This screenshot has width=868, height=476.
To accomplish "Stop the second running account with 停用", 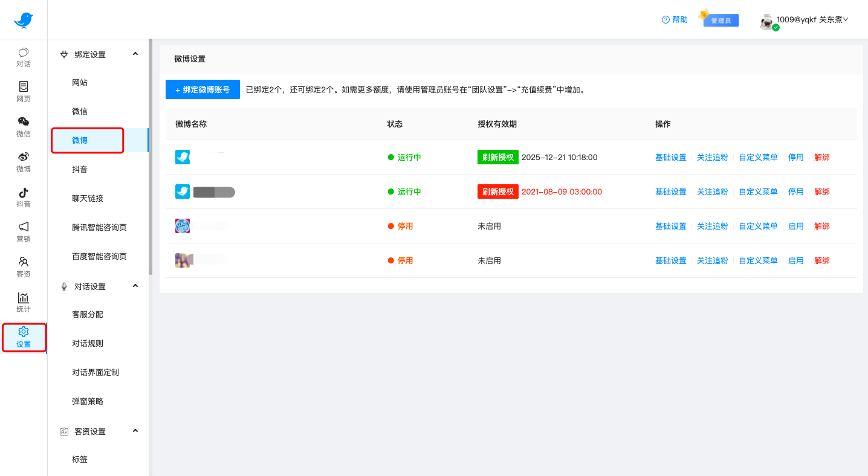I will coord(796,191).
